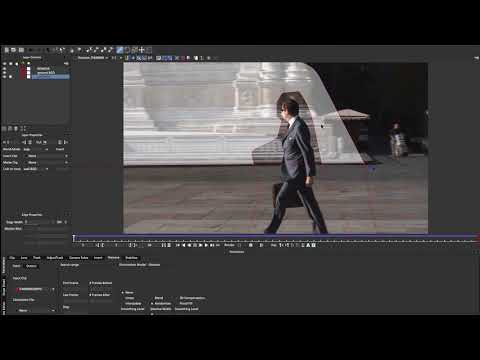Play the clip forward
This screenshot has width=480, height=360.
[200, 245]
